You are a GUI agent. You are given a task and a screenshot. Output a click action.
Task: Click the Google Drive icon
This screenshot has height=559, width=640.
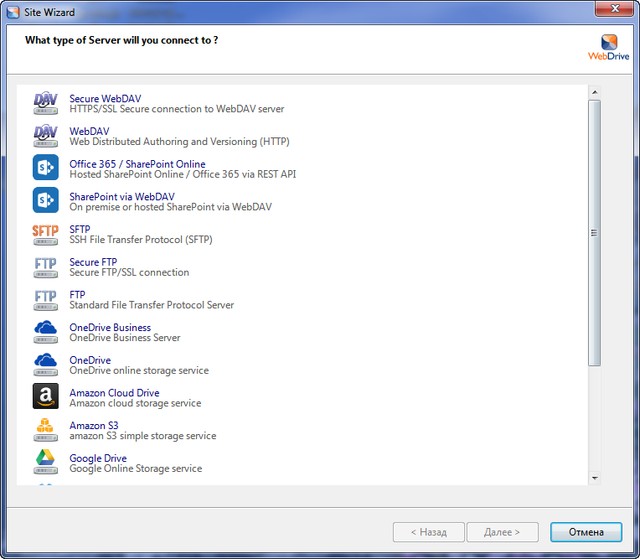[x=46, y=462]
